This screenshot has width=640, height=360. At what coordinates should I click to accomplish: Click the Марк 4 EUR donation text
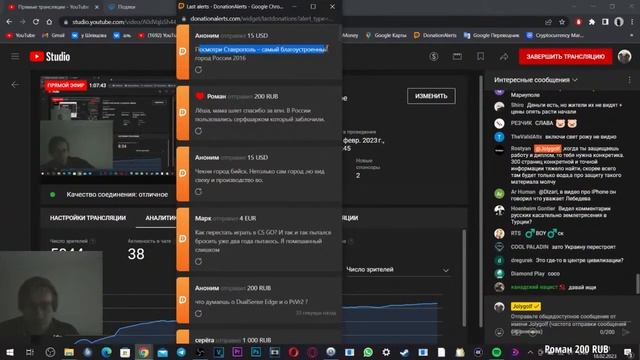(x=263, y=241)
